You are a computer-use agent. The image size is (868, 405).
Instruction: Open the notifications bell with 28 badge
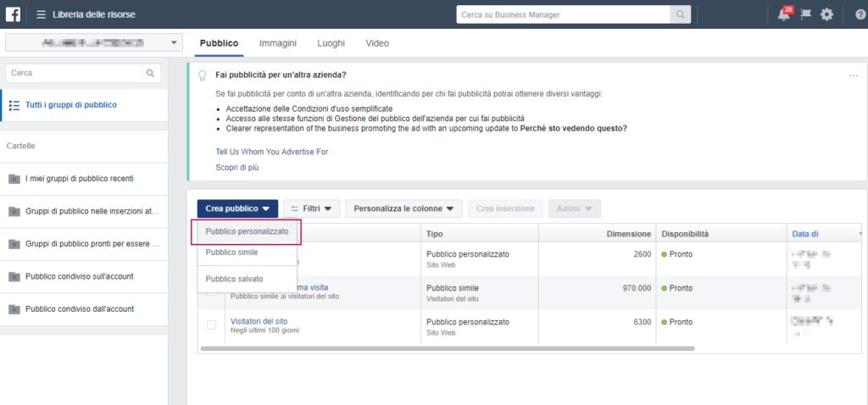click(x=783, y=14)
